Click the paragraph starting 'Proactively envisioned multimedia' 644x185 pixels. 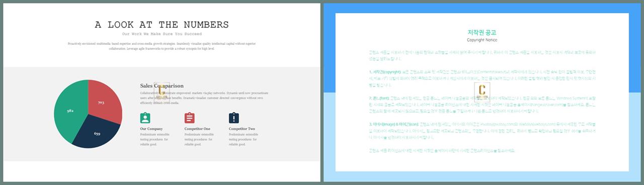[162, 46]
